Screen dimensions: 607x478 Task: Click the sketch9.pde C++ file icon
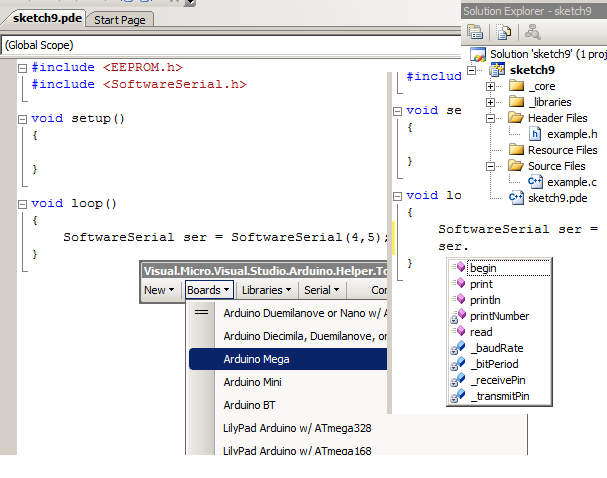(x=516, y=198)
